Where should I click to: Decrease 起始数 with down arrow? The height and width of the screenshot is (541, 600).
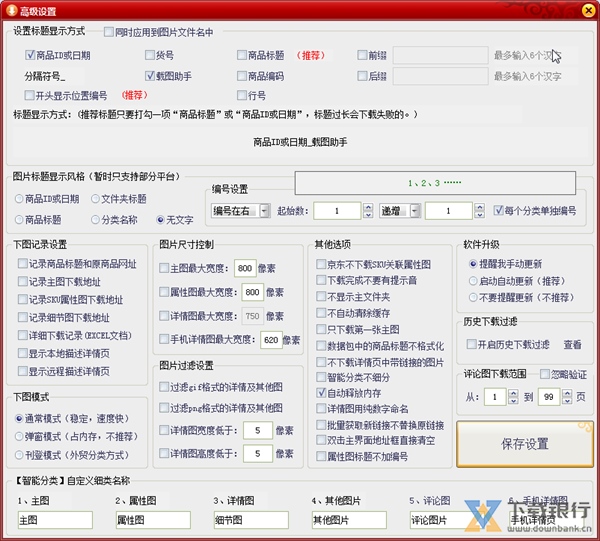coord(368,215)
